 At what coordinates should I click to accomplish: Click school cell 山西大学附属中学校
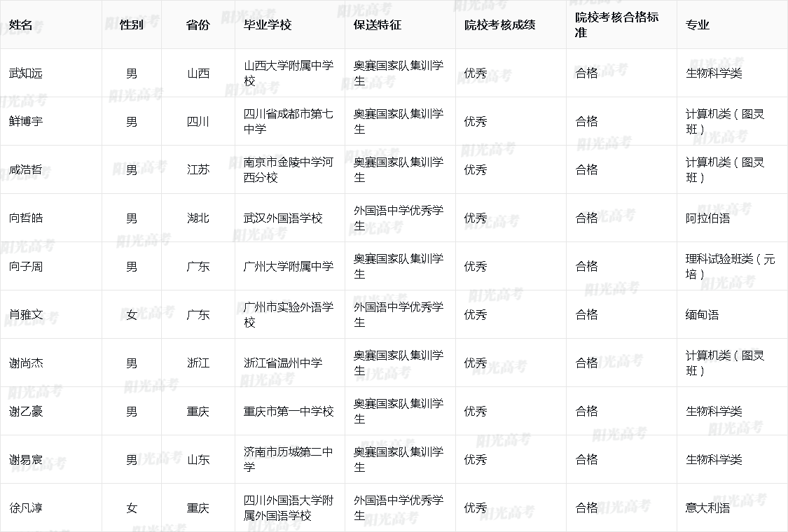(289, 73)
